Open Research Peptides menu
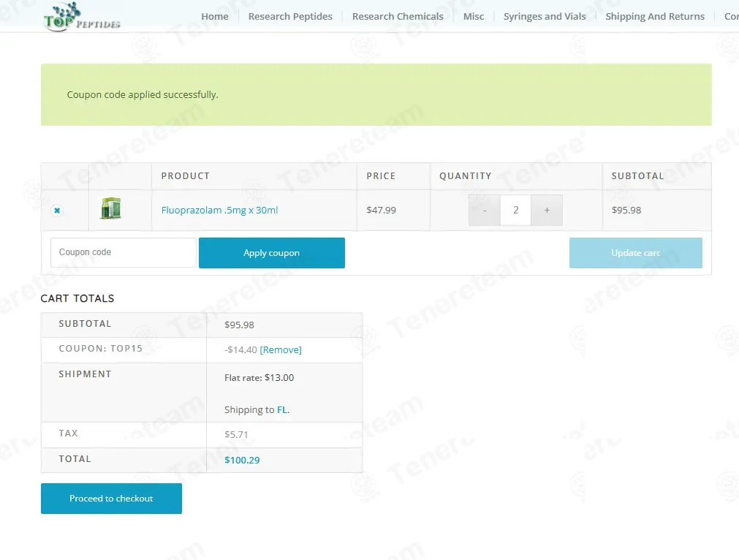This screenshot has height=560, width=739. pos(290,17)
